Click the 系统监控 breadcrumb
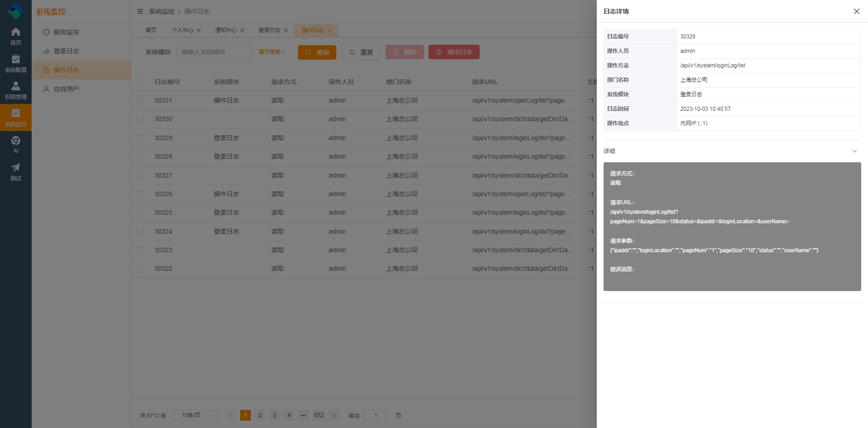Viewport: 868px width, 428px height. point(162,11)
